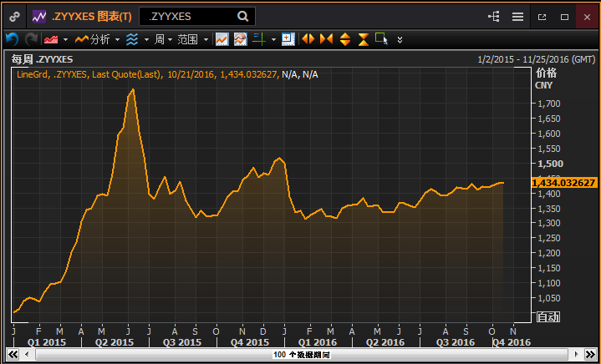Click the 每周 .ZYYXES chart title
Screen dimensions: 601x364
click(x=42, y=59)
